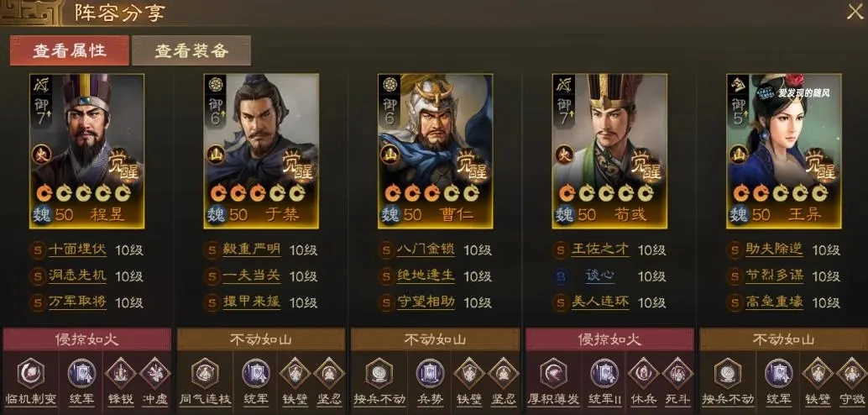This screenshot has width=868, height=415.
Task: Select the 曹仁 hero portrait
Action: 436,150
